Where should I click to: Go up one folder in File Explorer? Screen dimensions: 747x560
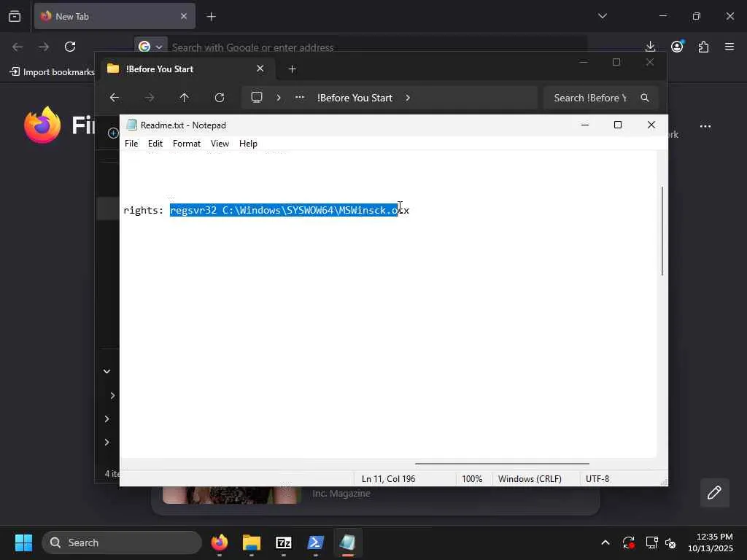click(x=185, y=98)
